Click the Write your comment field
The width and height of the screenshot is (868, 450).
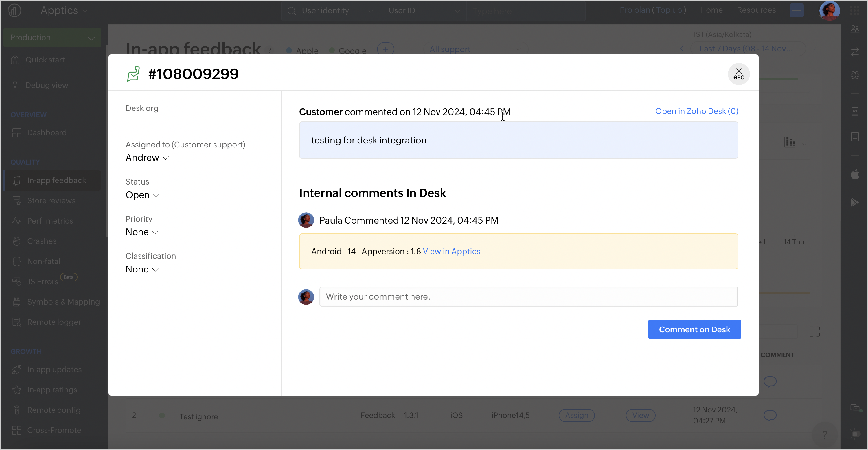pyautogui.click(x=528, y=297)
